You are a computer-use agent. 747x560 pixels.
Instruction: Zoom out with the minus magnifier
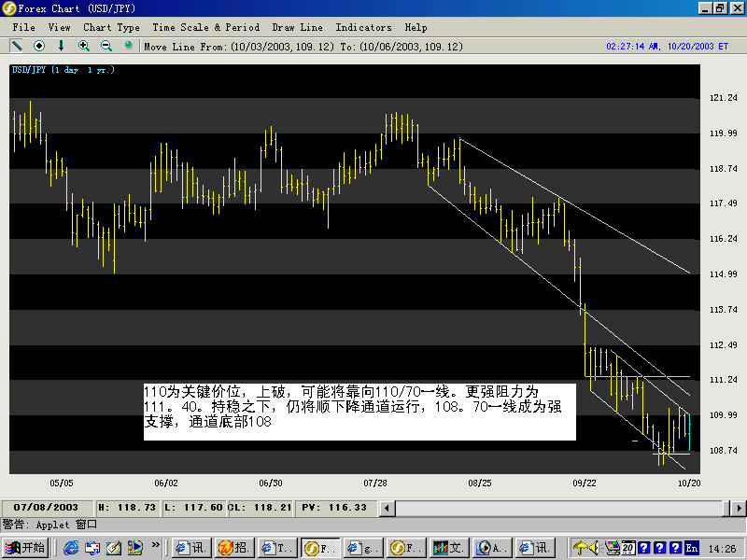[106, 46]
